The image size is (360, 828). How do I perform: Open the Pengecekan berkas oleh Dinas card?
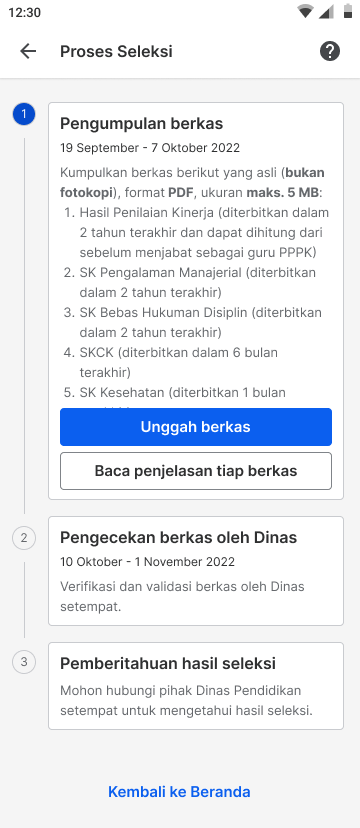coord(196,571)
